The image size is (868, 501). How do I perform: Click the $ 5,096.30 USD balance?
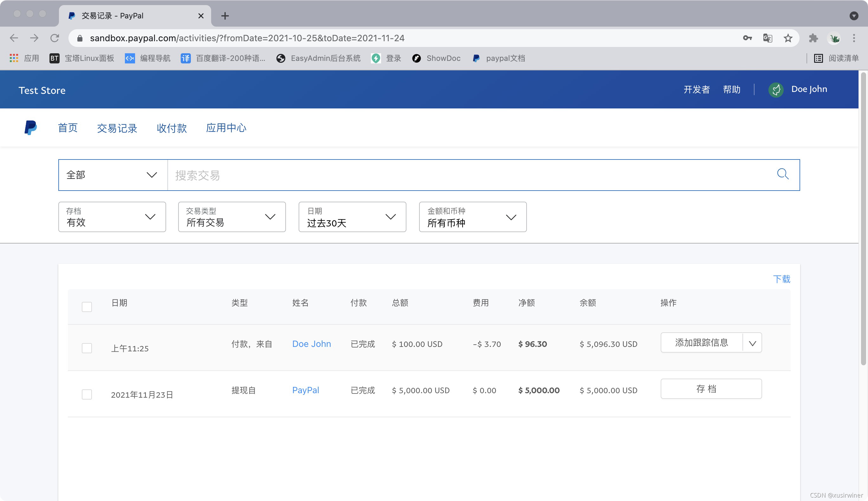pos(608,344)
